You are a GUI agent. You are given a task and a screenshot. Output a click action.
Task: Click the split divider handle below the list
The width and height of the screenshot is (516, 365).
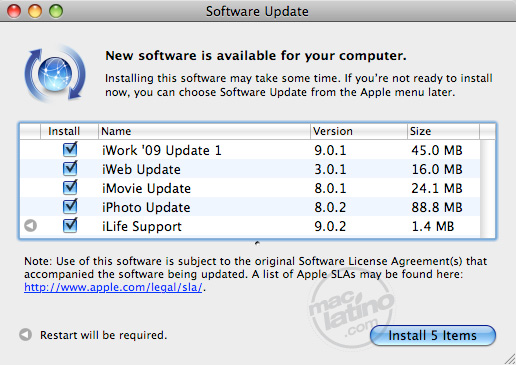pos(257,243)
